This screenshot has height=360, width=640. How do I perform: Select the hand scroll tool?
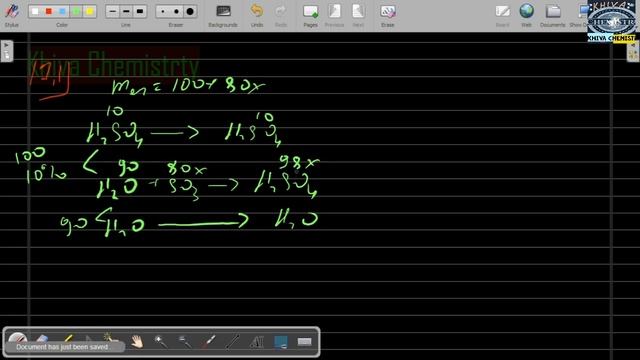(137, 341)
